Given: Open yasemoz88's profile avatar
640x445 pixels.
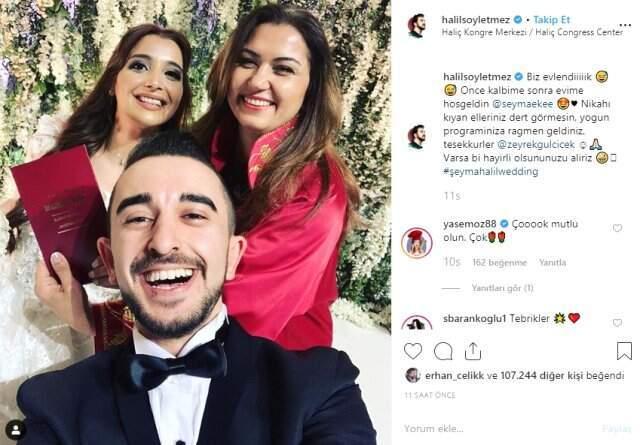Looking at the screenshot, I should (416, 243).
